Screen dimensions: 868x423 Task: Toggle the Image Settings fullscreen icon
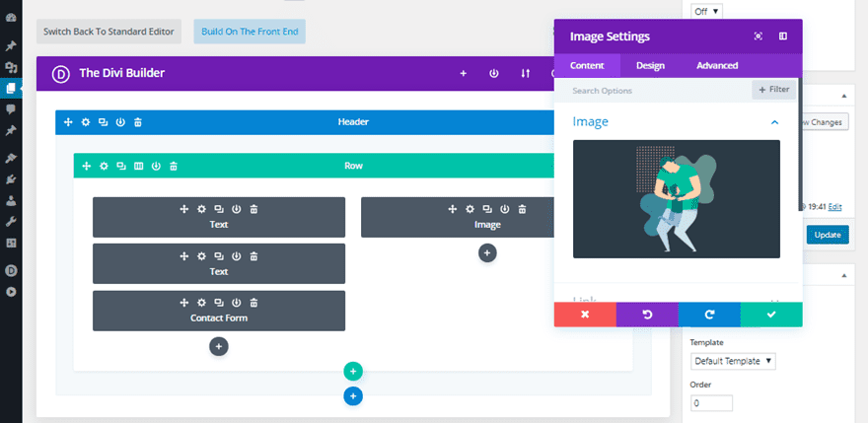(759, 36)
